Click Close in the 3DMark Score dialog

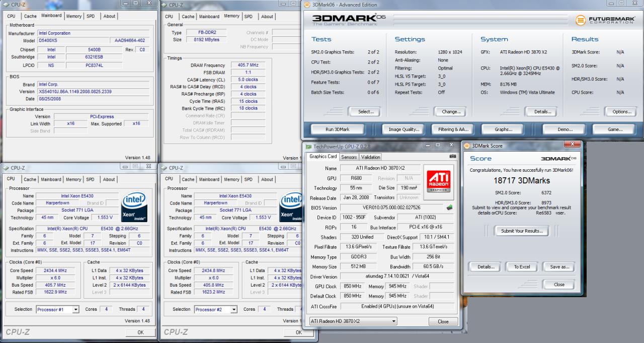click(559, 285)
